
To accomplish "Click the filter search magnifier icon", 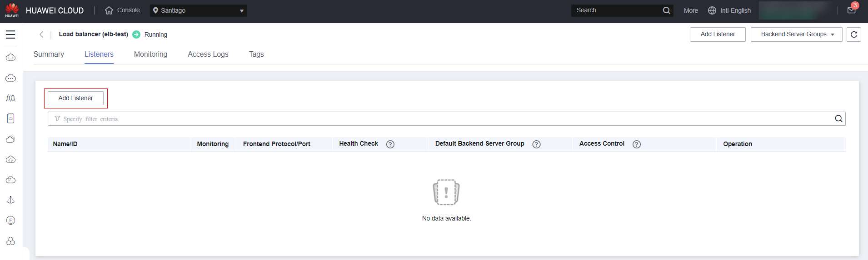I will click(838, 119).
